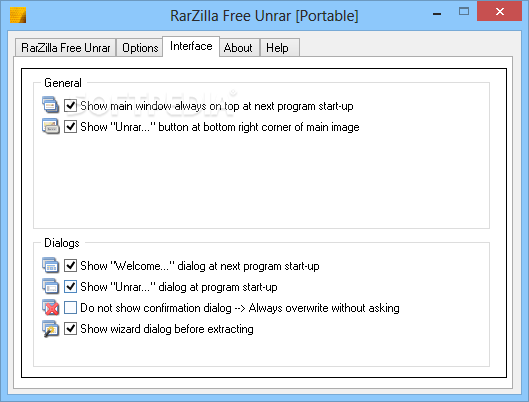Viewport: 529px width, 402px height.
Task: Click the wizard dialog wand icon
Action: click(50, 328)
